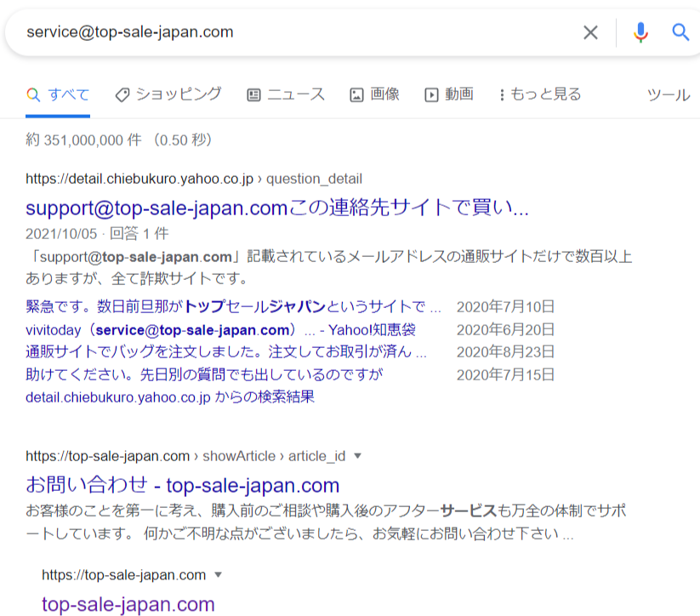Click the snippet starting お客様のことを第一に考え

click(326, 522)
